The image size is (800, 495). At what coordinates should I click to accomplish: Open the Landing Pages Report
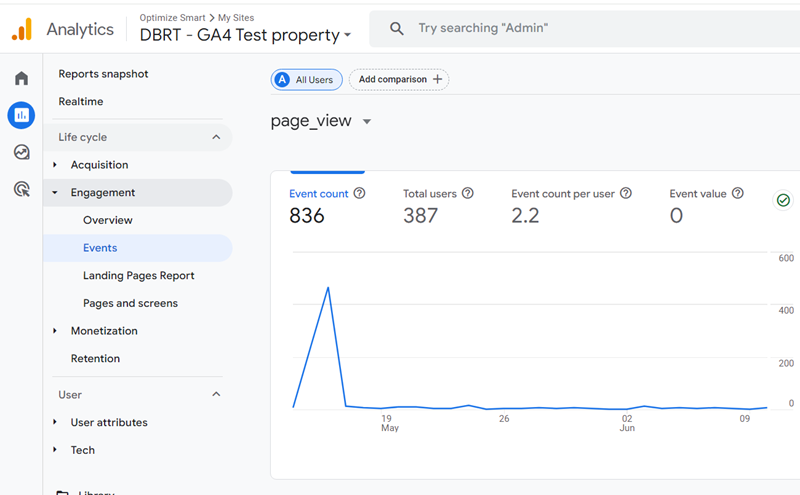tap(139, 276)
